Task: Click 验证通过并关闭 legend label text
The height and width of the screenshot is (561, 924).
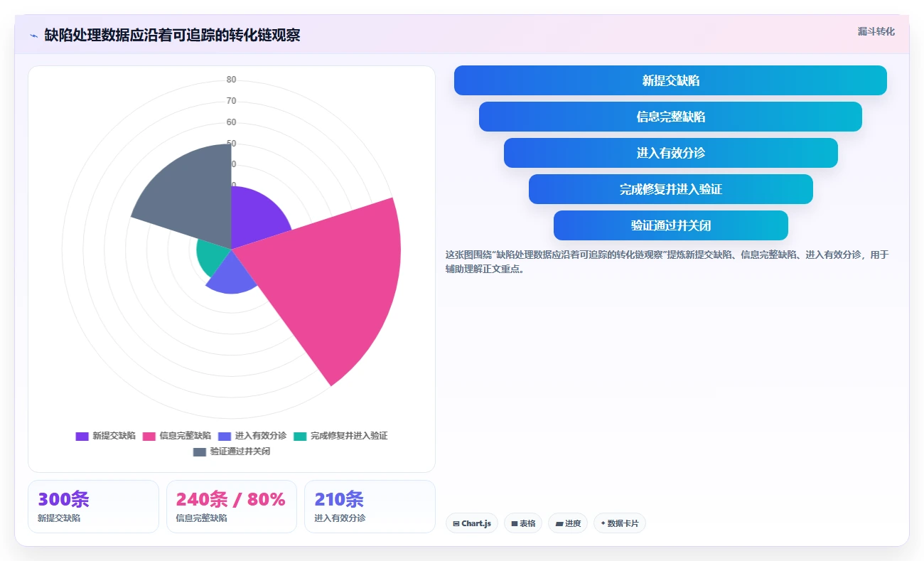Action: pyautogui.click(x=240, y=452)
